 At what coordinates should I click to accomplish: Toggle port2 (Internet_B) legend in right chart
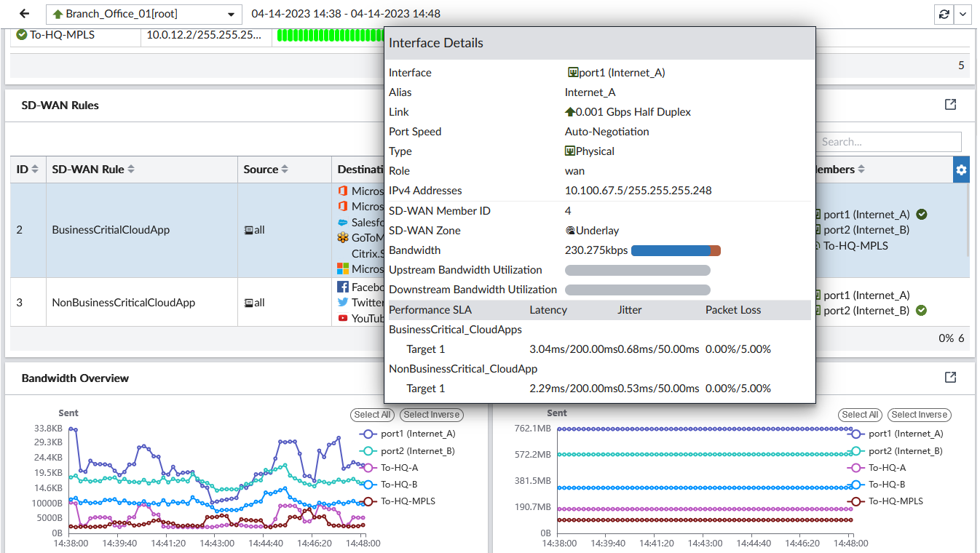(x=905, y=451)
